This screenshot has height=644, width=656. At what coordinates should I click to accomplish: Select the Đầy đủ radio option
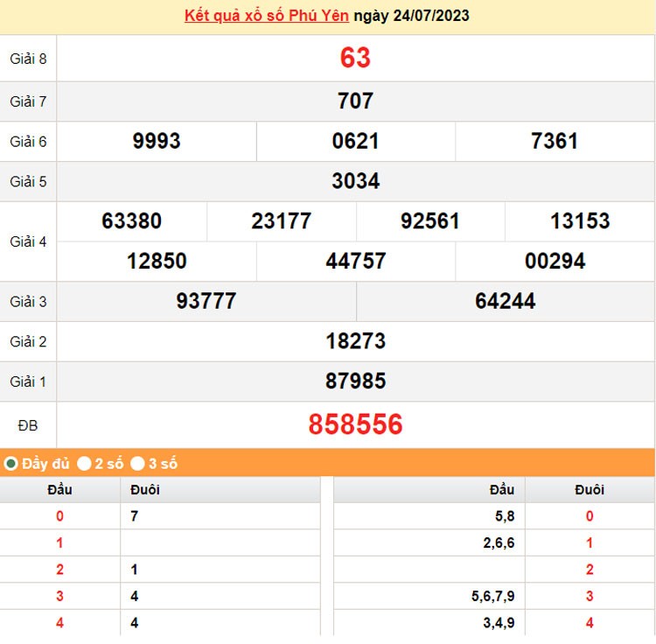tap(11, 464)
